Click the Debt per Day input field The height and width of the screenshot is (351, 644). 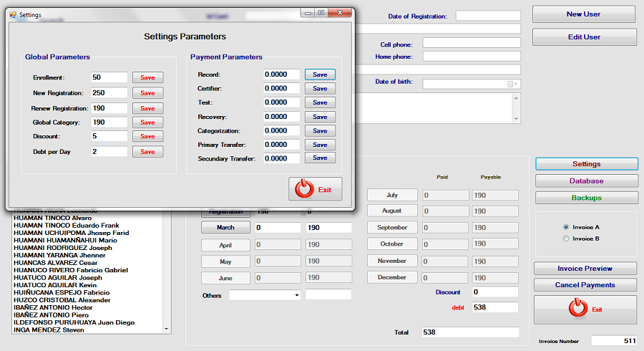(109, 152)
